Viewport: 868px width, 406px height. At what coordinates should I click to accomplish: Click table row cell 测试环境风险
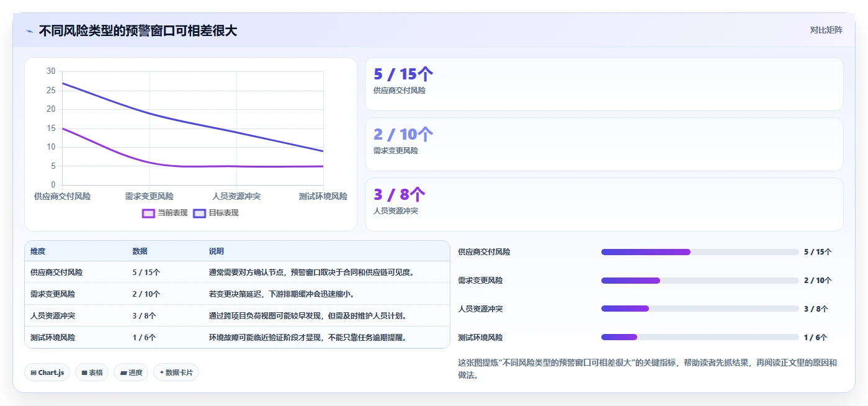click(x=53, y=337)
